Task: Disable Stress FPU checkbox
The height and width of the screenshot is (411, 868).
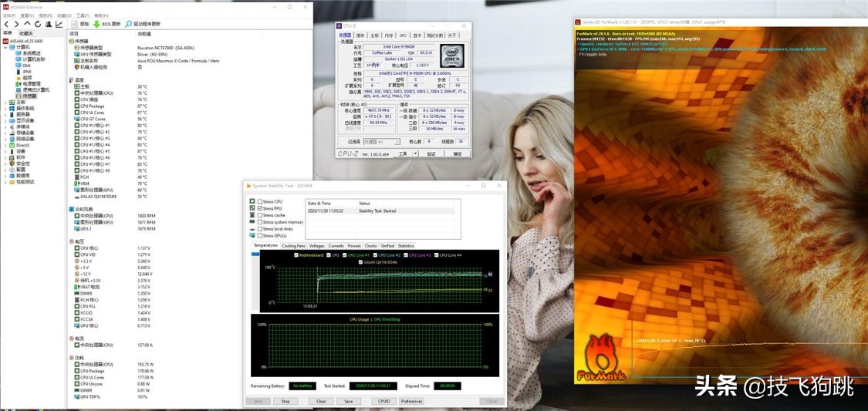Action: (260, 208)
